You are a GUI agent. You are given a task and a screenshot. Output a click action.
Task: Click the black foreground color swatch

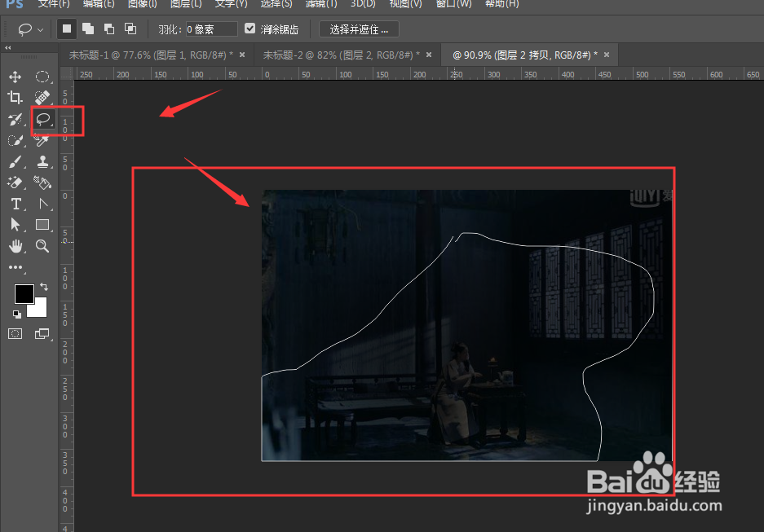(x=24, y=293)
